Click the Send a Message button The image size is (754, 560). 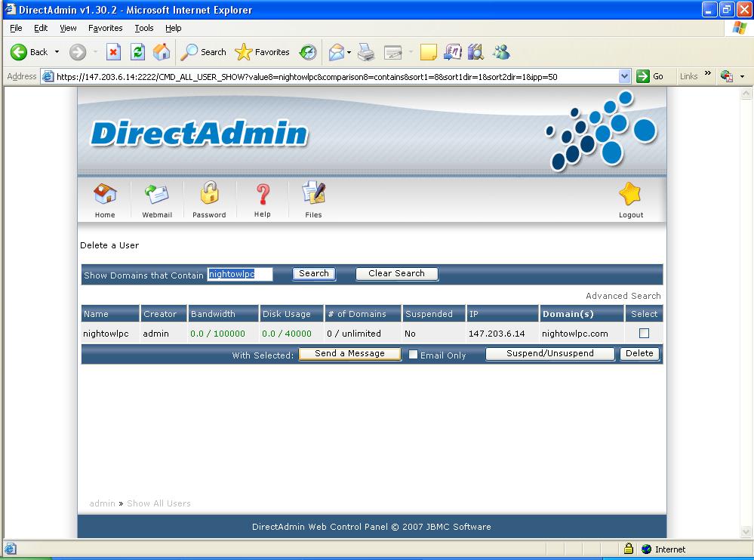point(349,354)
